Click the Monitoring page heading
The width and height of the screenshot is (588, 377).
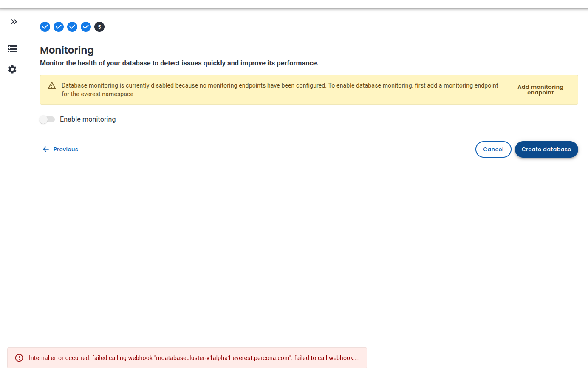tap(67, 50)
